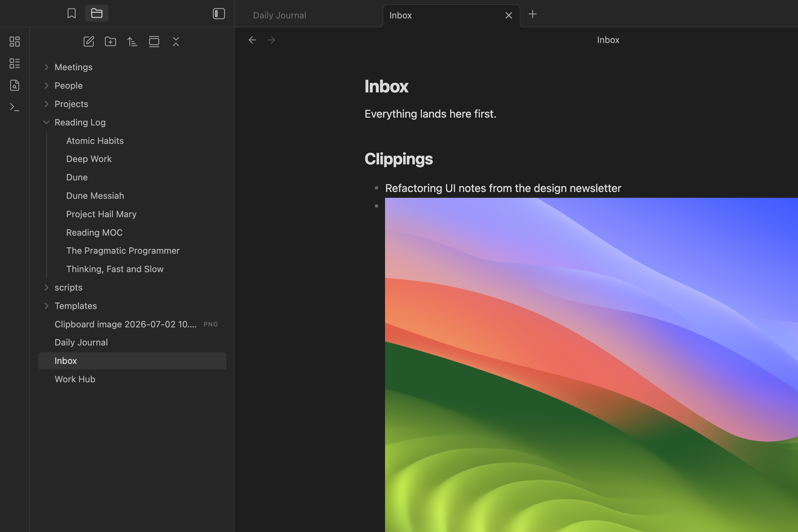The width and height of the screenshot is (798, 532).
Task: Expand the Meetings folder
Action: 132,67
